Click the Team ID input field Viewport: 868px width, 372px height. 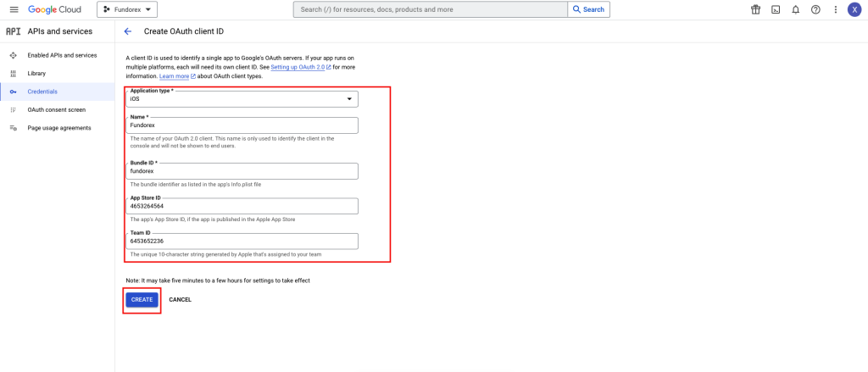(x=242, y=242)
